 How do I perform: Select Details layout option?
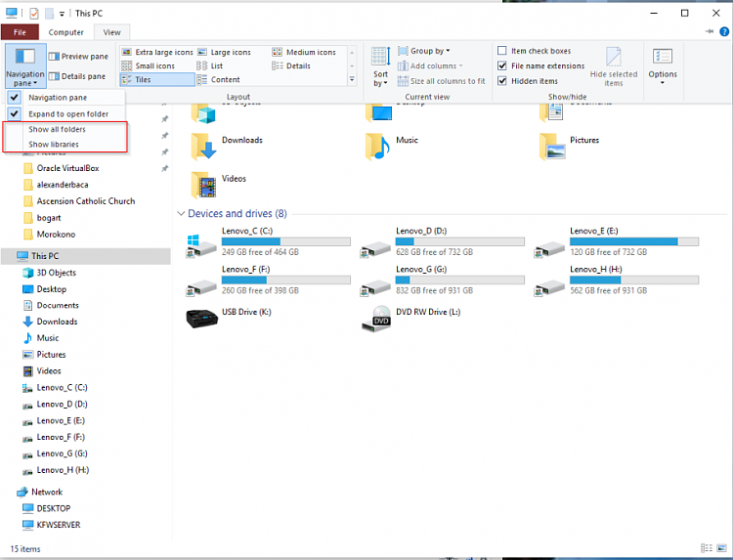point(291,65)
